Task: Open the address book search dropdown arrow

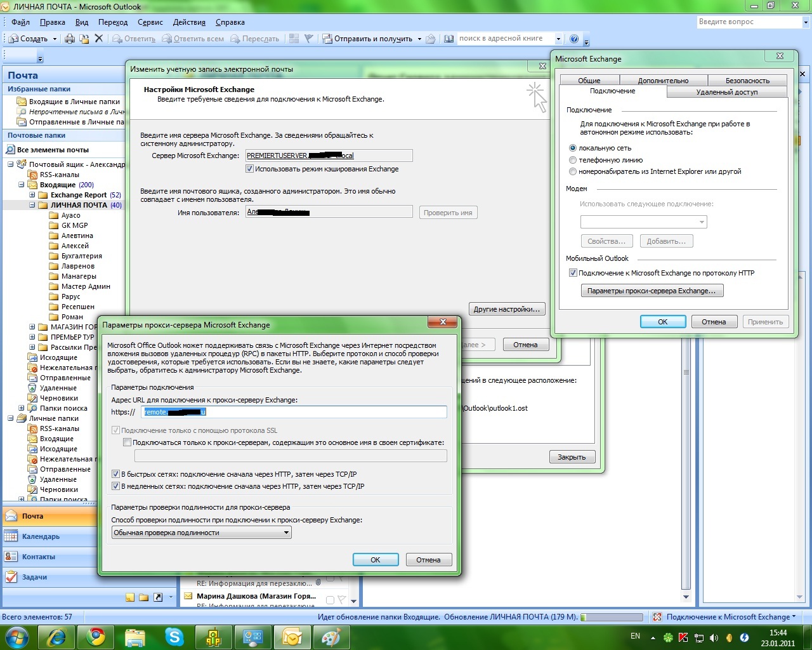Action: coord(558,39)
